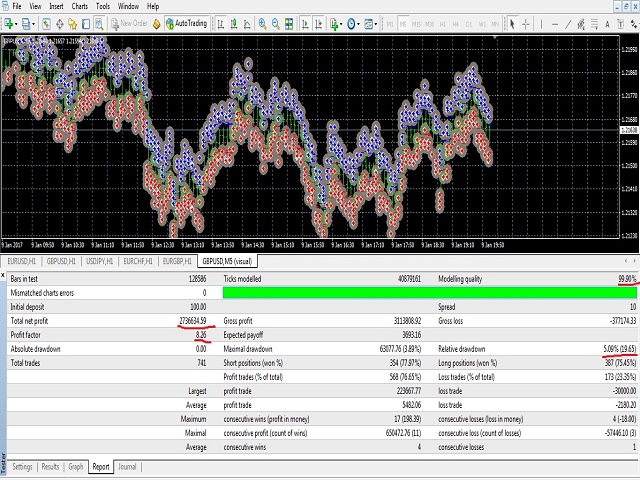Toggle the Terminal window icon

[86, 24]
